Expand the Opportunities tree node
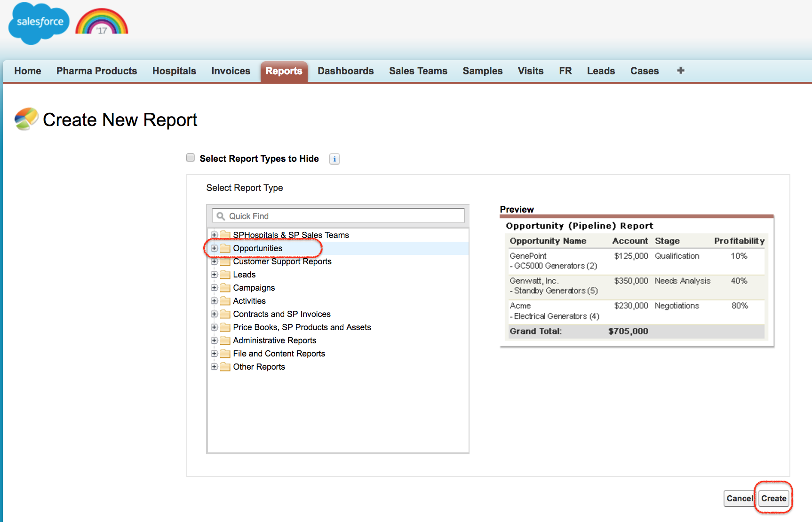Screen dimensions: 812x522 214,248
